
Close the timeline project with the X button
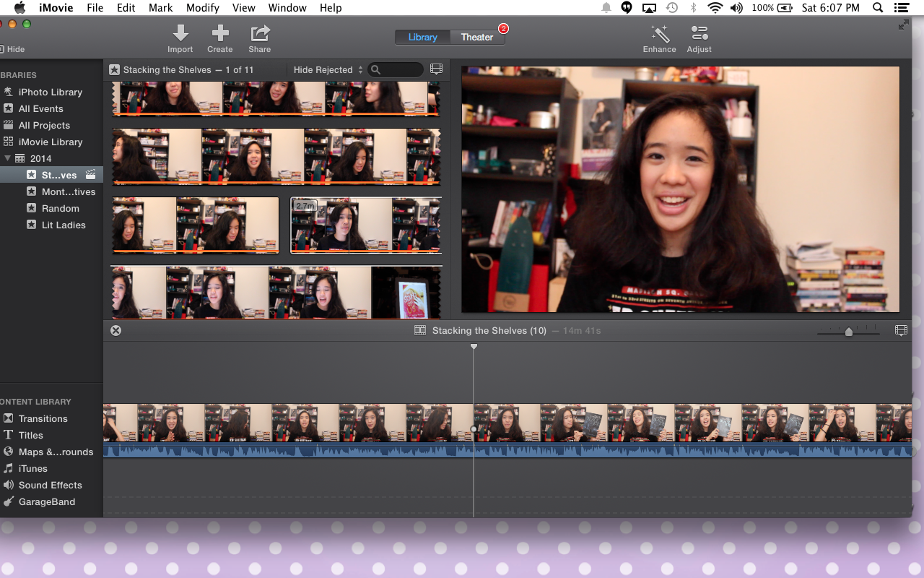(x=115, y=330)
